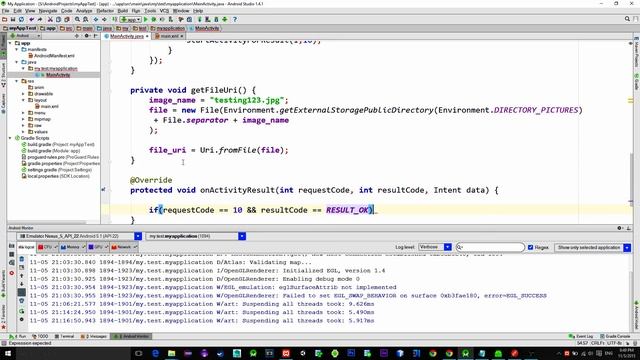
Task: Toggle the Network monitor tab checkbox
Action: pyautogui.click(x=135, y=247)
